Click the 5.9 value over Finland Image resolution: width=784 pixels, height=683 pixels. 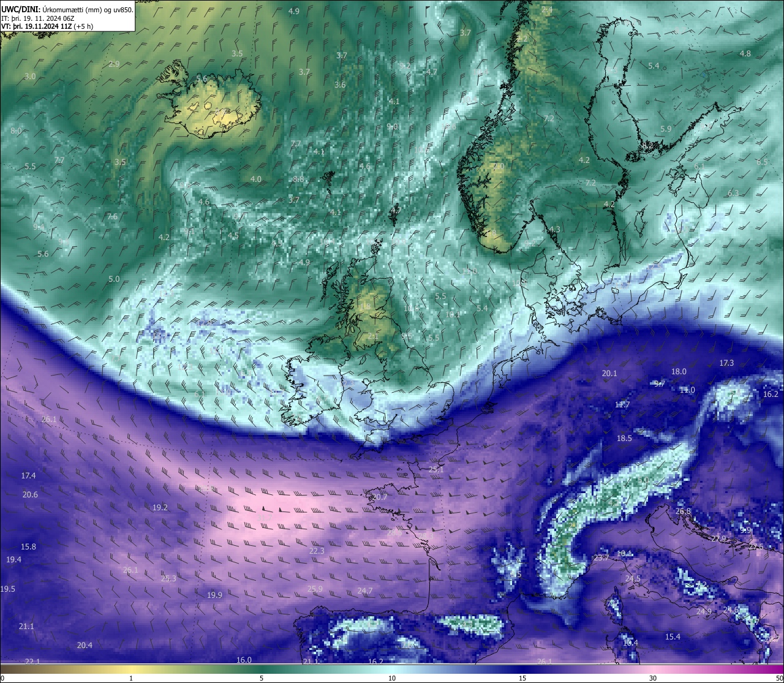[666, 129]
